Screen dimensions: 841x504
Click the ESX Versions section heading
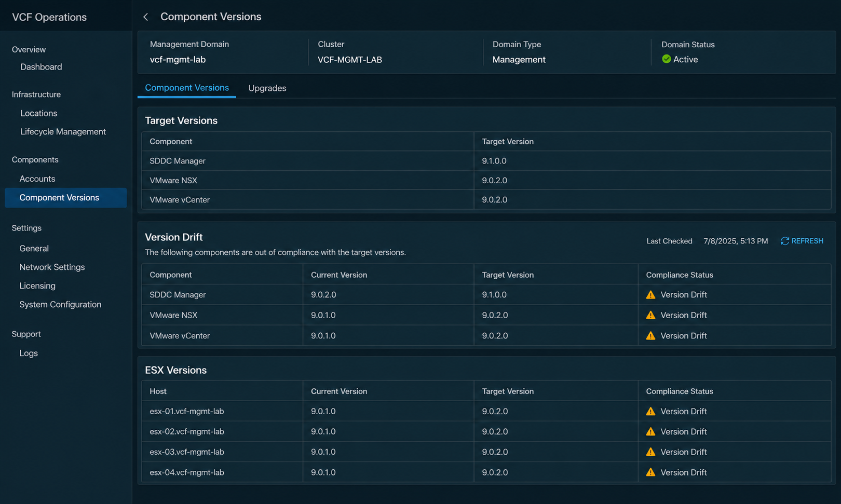coord(175,370)
